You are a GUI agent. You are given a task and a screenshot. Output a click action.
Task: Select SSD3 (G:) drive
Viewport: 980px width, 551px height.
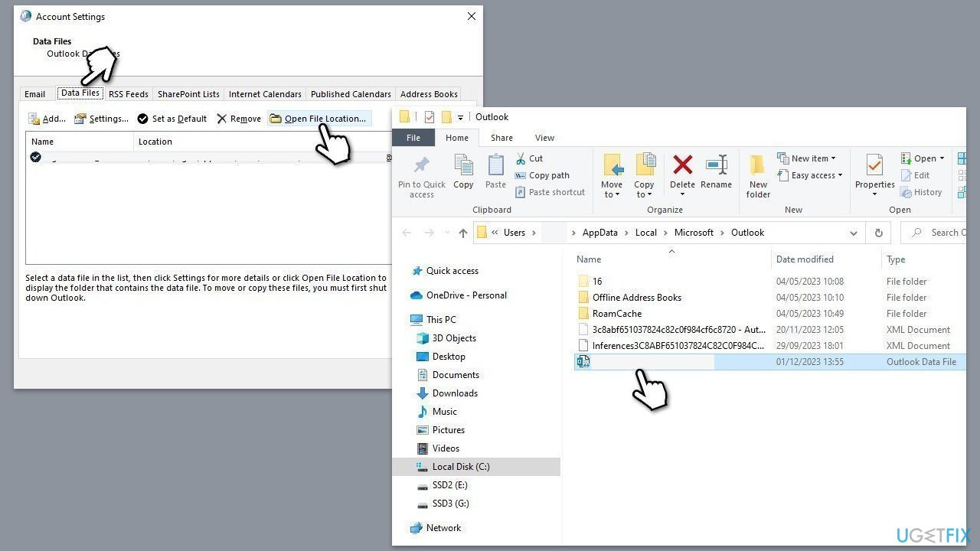coord(450,504)
